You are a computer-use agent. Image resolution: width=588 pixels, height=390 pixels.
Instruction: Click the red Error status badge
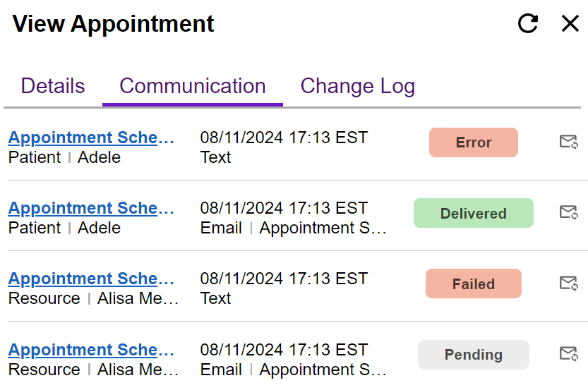click(473, 142)
